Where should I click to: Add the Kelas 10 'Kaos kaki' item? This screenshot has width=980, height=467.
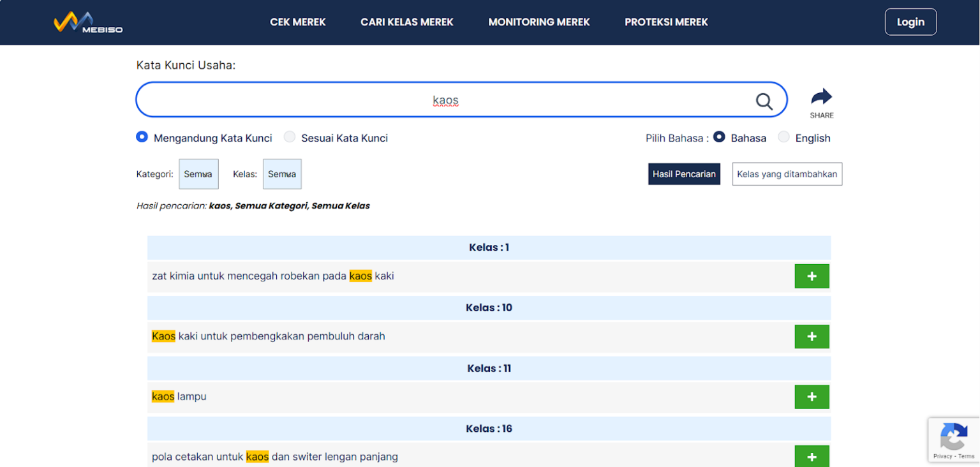[812, 336]
